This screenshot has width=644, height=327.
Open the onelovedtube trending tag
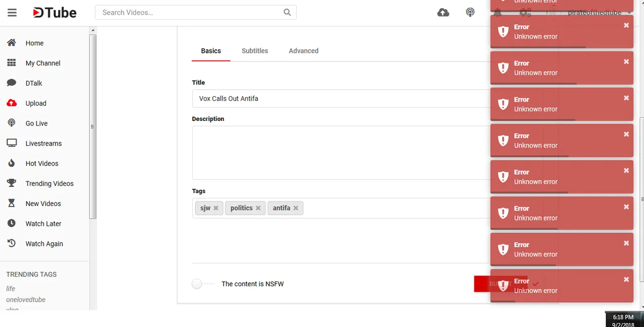pos(26,300)
